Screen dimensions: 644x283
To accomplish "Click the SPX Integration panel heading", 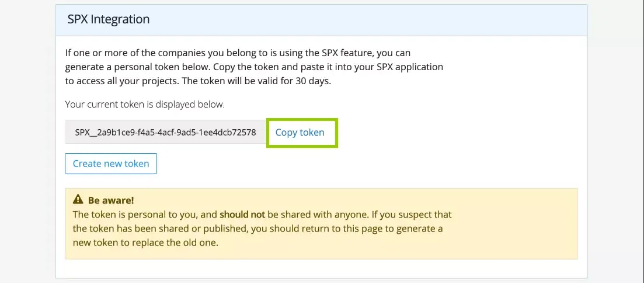I will coord(109,19).
